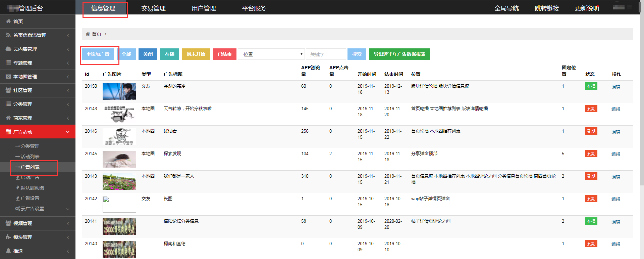Switch to the 用户管理 top tab
Screen dimensions: 644x259
pos(204,8)
